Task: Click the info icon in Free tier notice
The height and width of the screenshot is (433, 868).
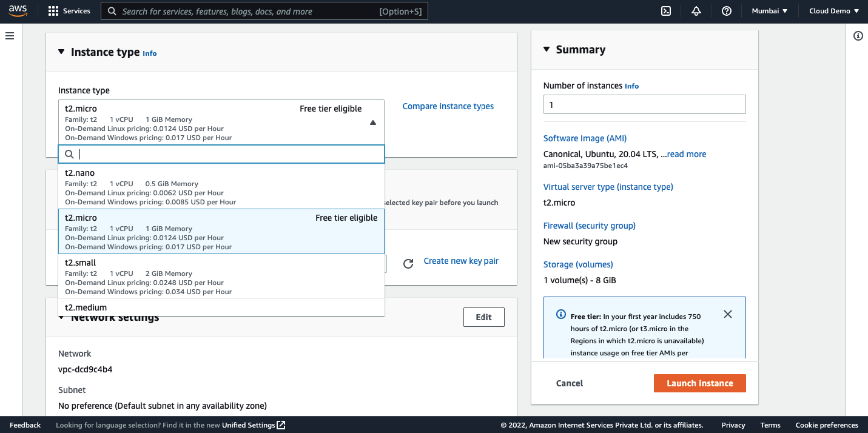Action: click(x=561, y=314)
